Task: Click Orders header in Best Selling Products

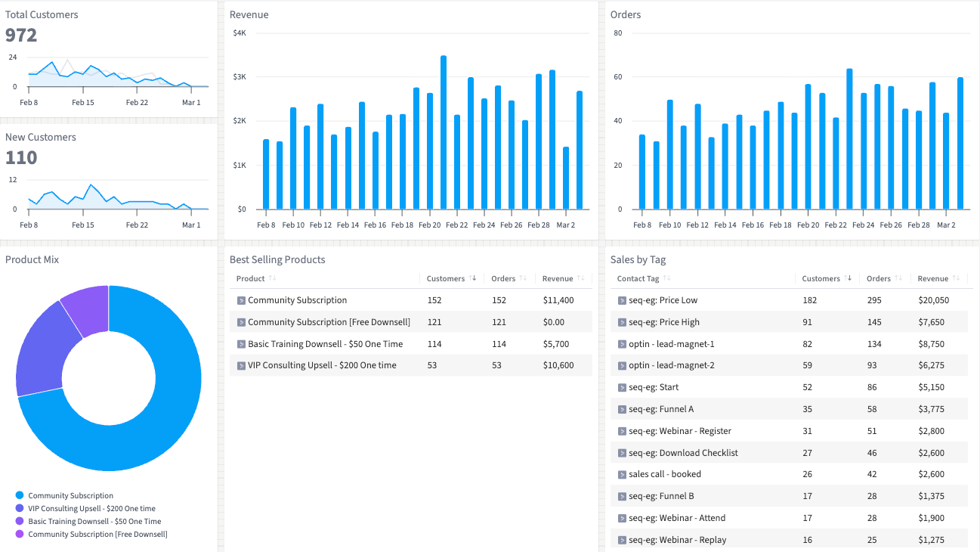Action: (x=503, y=278)
